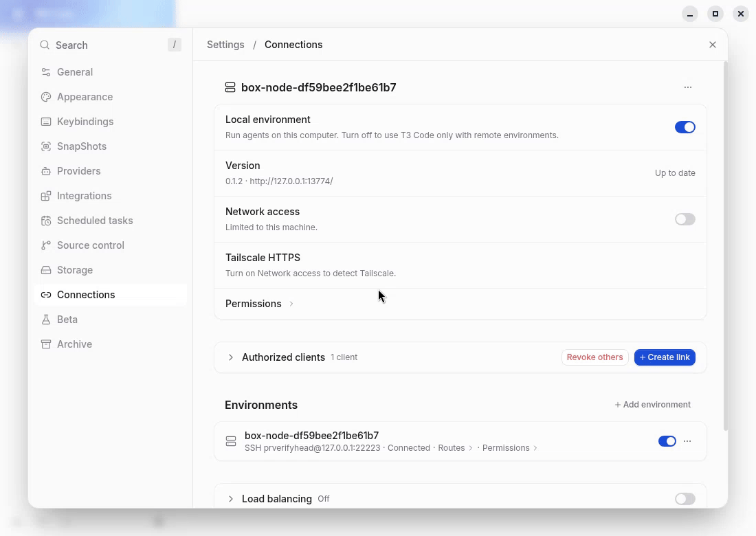Viewport: 756px width, 536px height.
Task: Click the slash shortcut badge in search
Action: click(175, 45)
